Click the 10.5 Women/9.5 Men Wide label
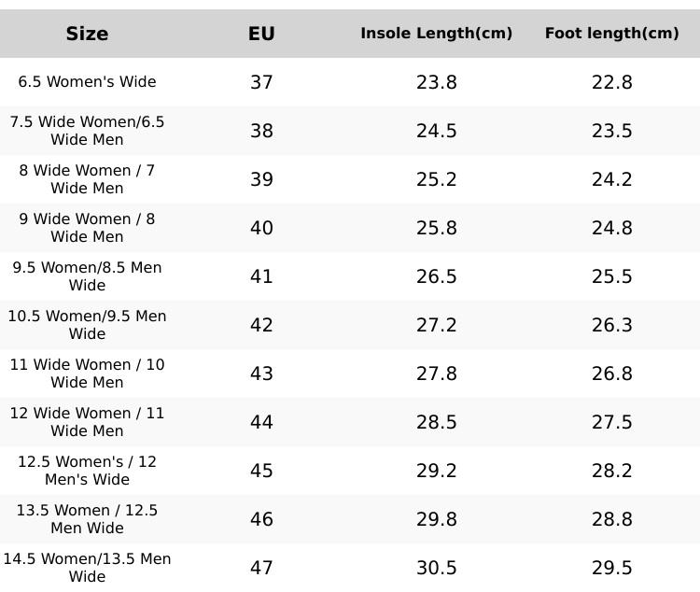700x592 pixels. [87, 325]
